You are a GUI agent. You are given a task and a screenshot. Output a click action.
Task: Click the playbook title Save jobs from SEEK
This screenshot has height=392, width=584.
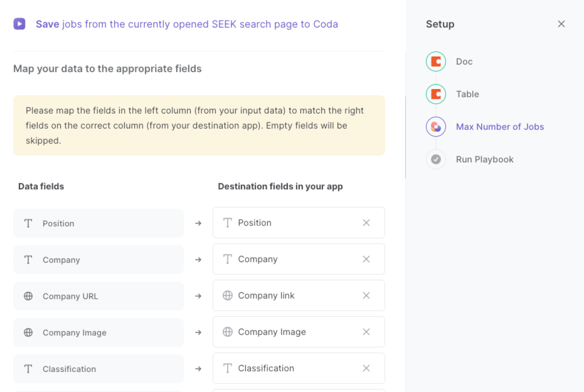[187, 24]
